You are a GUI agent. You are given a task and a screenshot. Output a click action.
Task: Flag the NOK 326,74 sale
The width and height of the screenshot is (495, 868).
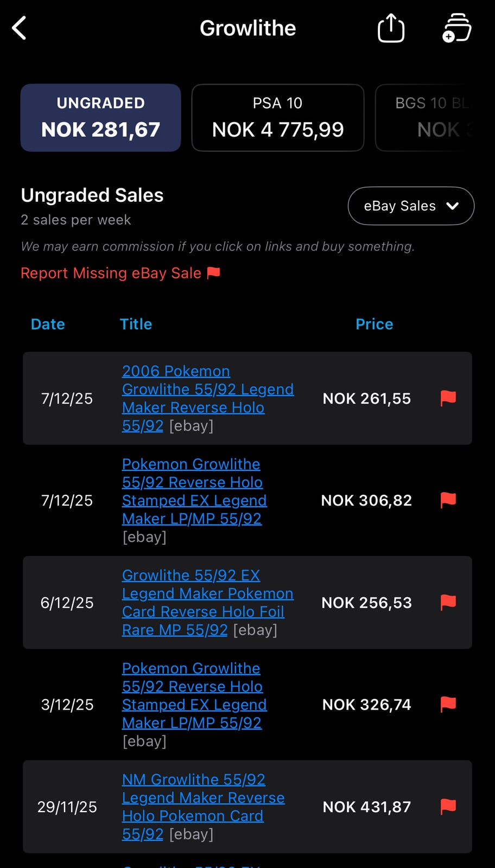pos(448,704)
